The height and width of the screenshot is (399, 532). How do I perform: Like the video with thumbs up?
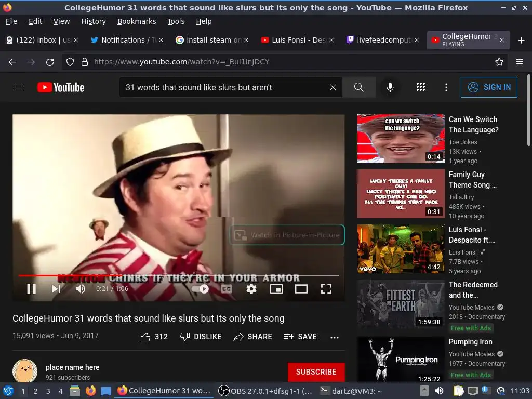[154, 337]
